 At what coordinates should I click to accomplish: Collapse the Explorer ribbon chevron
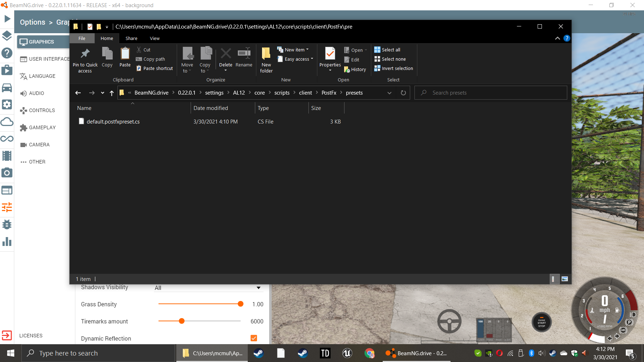point(557,38)
